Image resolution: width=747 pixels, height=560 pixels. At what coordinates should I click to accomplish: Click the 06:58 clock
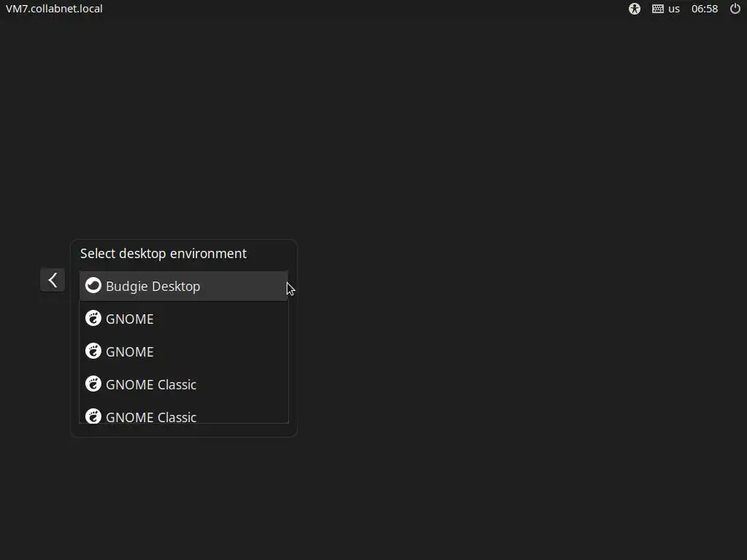pyautogui.click(x=705, y=9)
